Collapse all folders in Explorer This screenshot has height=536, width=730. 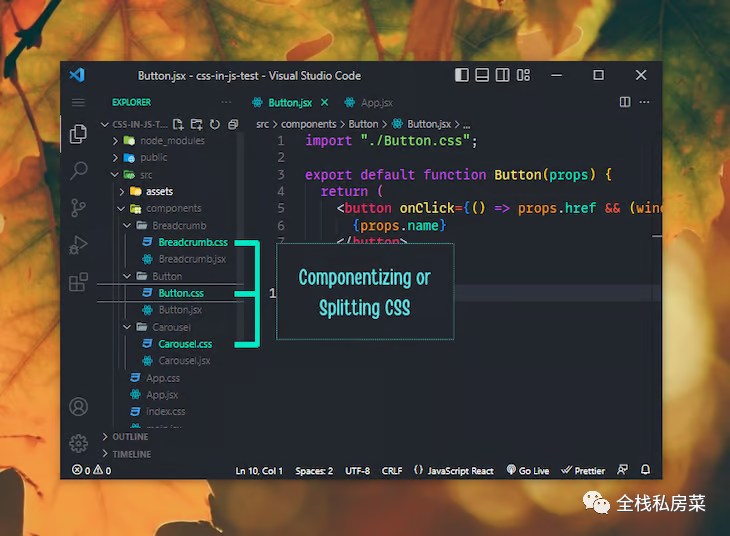click(x=232, y=124)
